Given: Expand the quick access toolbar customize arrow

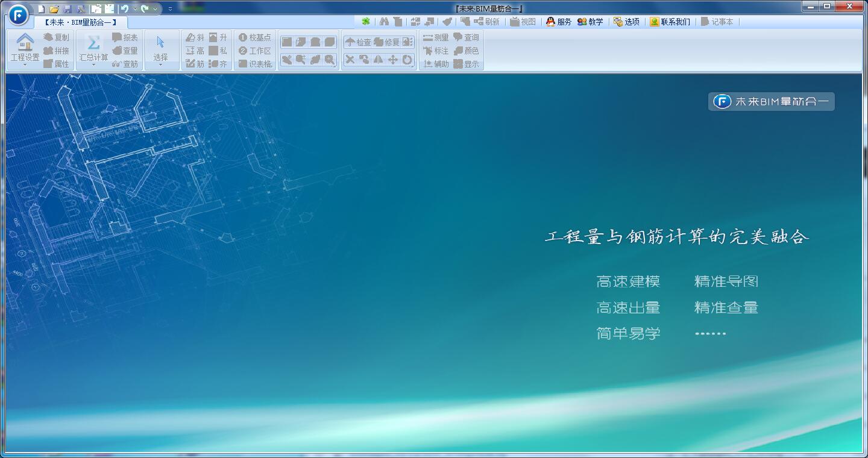Looking at the screenshot, I should (x=170, y=9).
